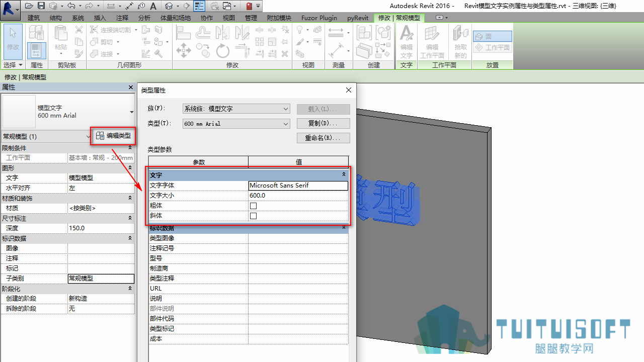
Task: Expand the 选择 panel dropdown
Action: click(13, 65)
